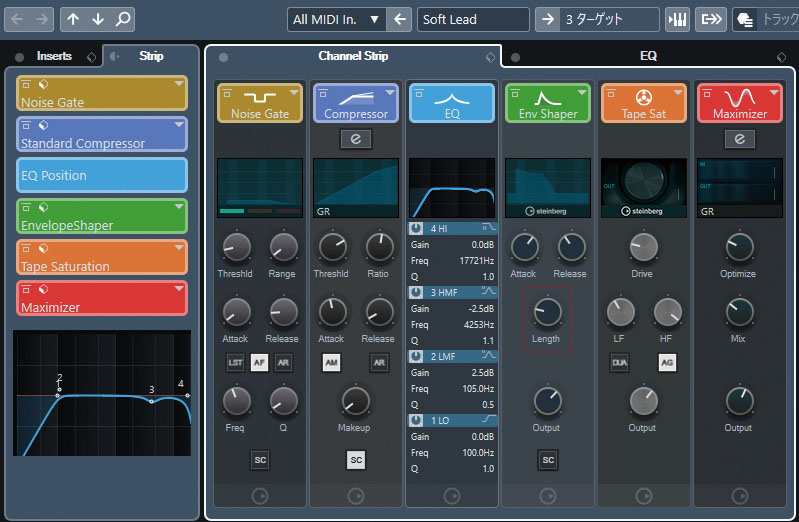Open the Maximizer slot dropdown arrow in Strip list
Viewport: 799px width, 522px height.
click(x=179, y=289)
